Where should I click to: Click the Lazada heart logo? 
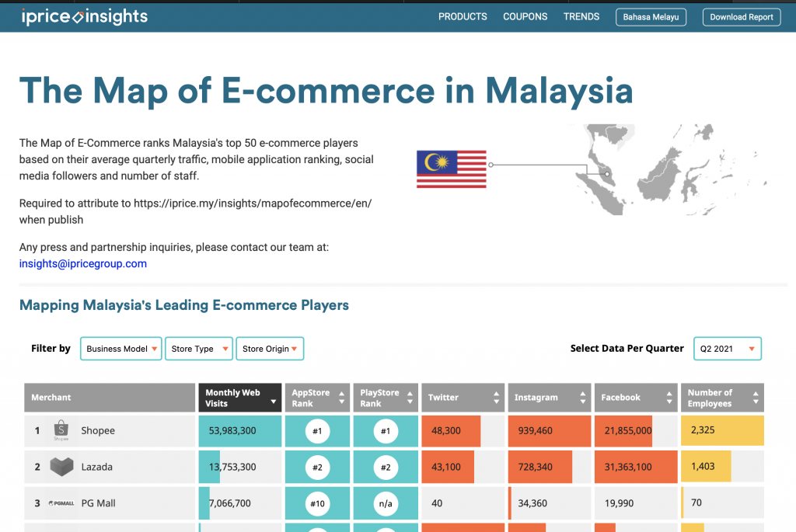tap(61, 467)
